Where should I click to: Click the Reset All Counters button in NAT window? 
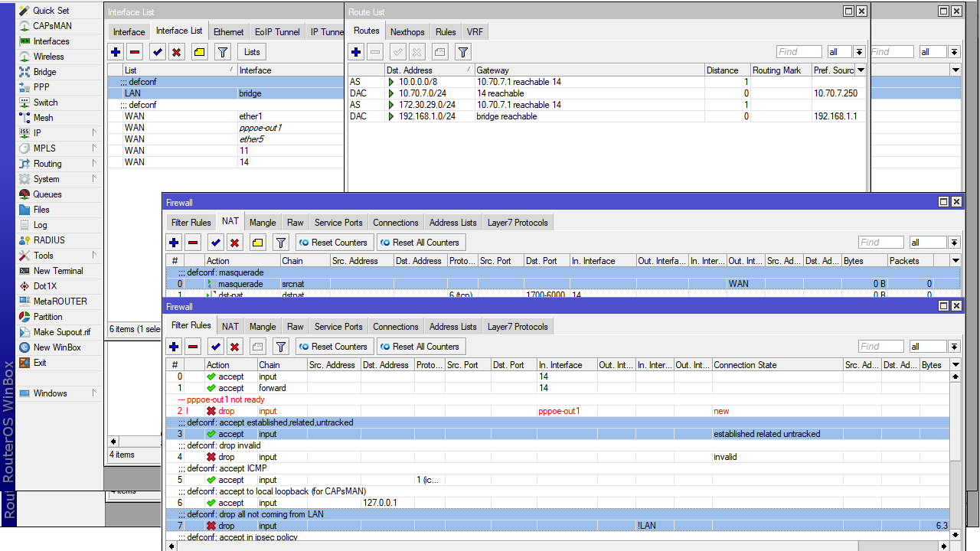click(x=420, y=243)
